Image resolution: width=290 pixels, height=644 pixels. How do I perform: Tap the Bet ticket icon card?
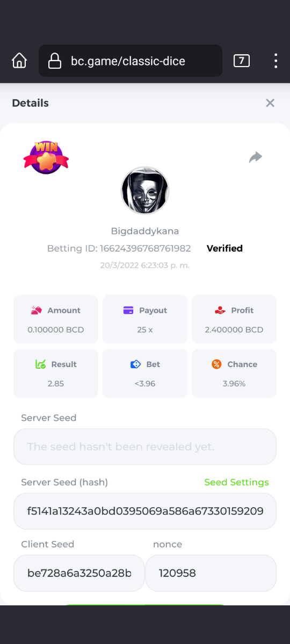click(x=145, y=373)
